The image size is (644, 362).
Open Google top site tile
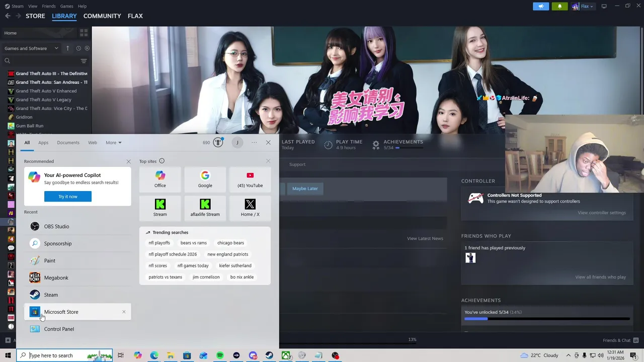[205, 179]
